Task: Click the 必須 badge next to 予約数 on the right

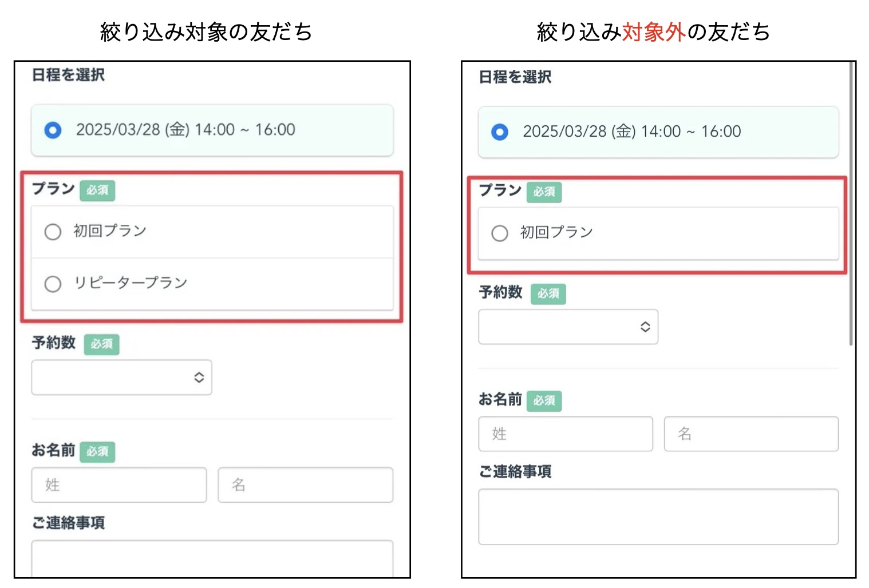Action: pyautogui.click(x=548, y=293)
